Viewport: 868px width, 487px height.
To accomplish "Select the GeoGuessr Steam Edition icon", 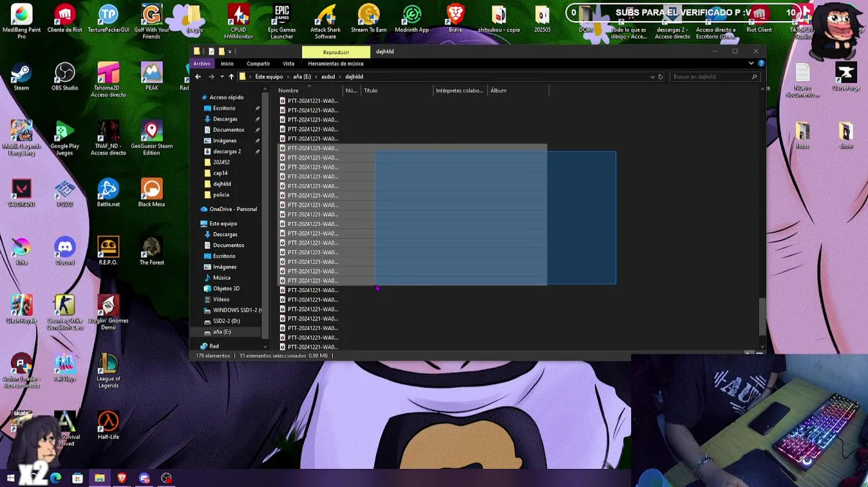I will (x=152, y=139).
